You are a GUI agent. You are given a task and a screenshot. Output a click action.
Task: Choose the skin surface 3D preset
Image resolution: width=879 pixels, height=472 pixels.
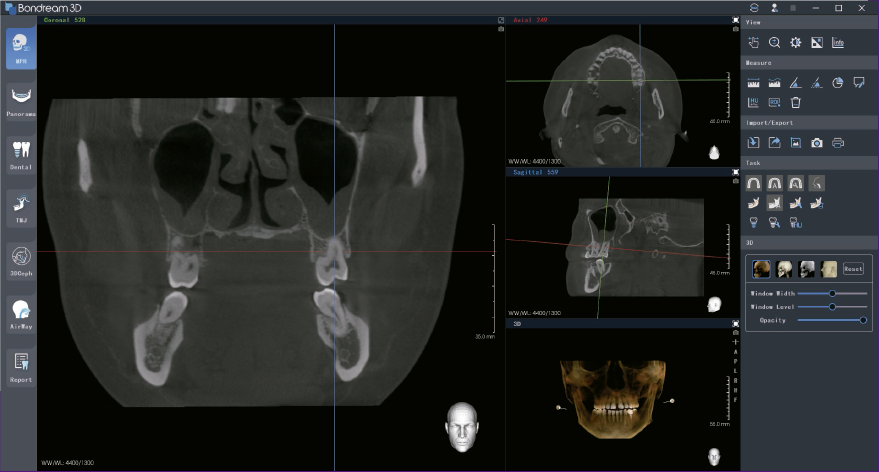pos(829,269)
